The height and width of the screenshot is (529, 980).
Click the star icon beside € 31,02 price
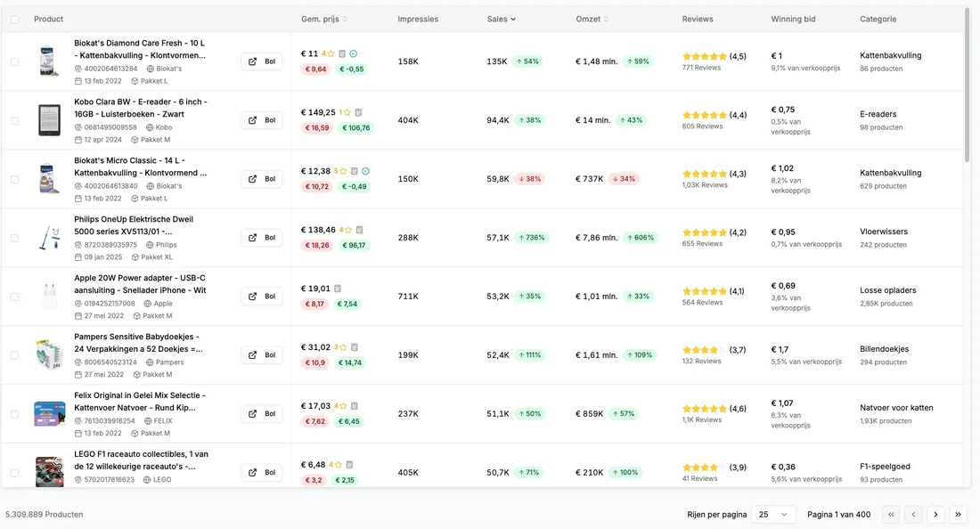click(343, 347)
